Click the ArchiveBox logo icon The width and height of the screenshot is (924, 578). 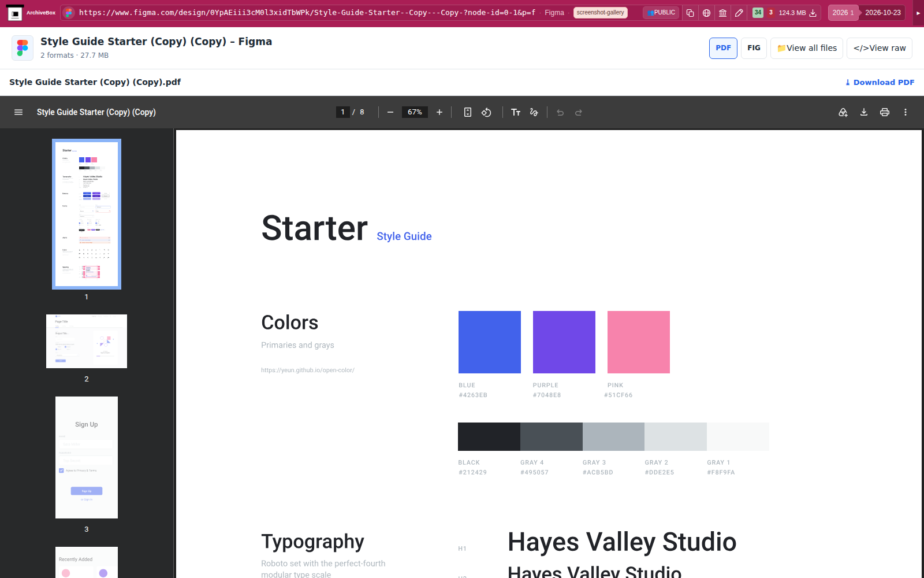(15, 13)
